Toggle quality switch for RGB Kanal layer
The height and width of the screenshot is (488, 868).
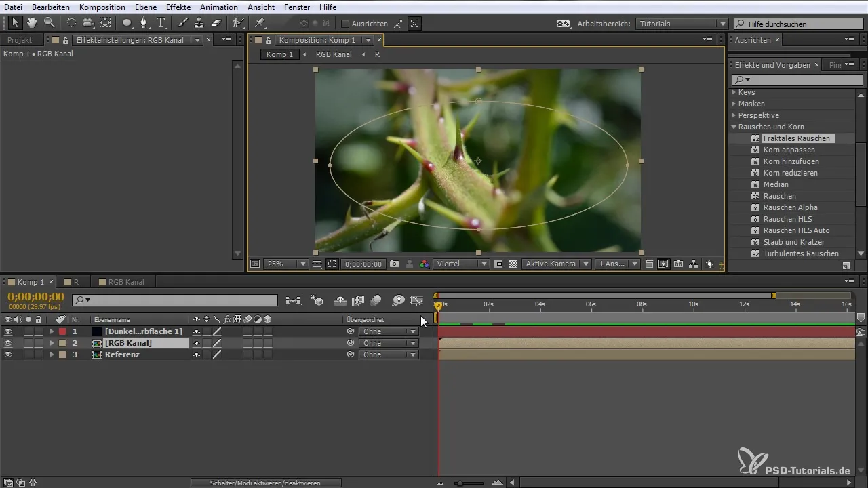[217, 343]
